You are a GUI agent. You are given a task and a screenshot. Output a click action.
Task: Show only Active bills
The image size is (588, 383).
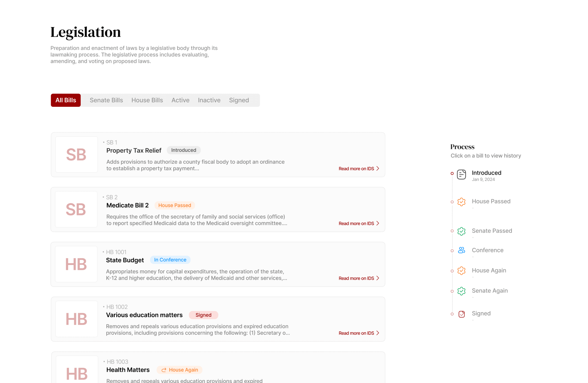[x=180, y=100]
